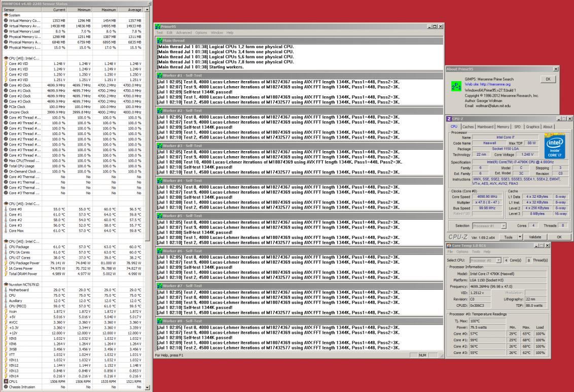Click the HWiNFO64 scrollbar down arrow
The image size is (574, 392).
pos(148,387)
